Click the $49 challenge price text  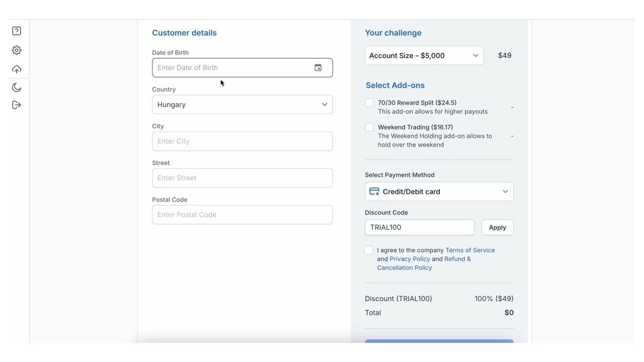coord(505,56)
